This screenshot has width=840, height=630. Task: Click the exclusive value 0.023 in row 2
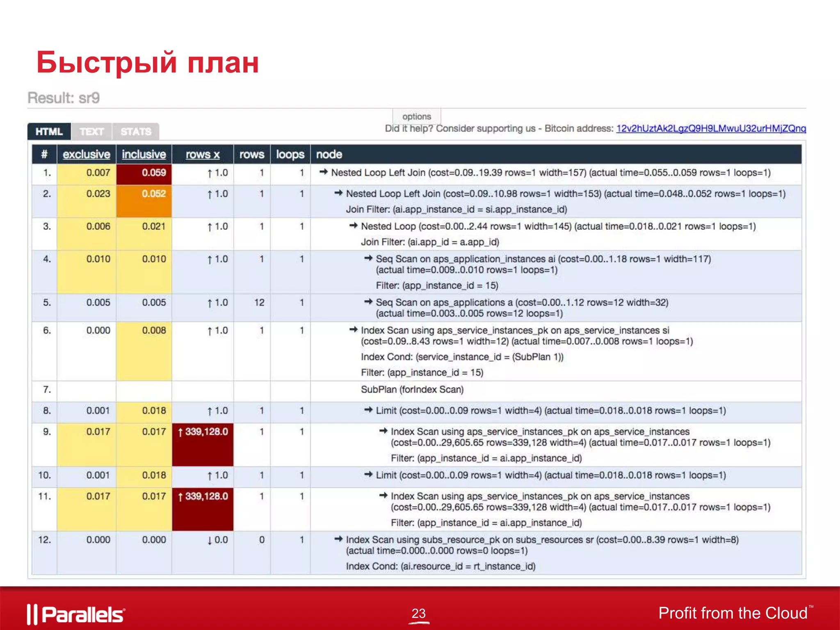coord(98,194)
